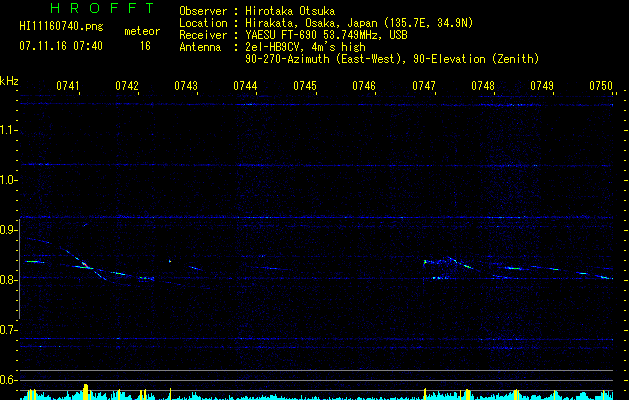The image size is (629, 400).
Task: Click the meteor count value 16
Action: [x=145, y=46]
